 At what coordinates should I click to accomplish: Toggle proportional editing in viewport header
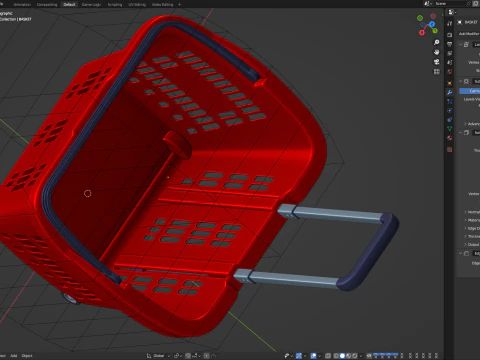(x=207, y=356)
